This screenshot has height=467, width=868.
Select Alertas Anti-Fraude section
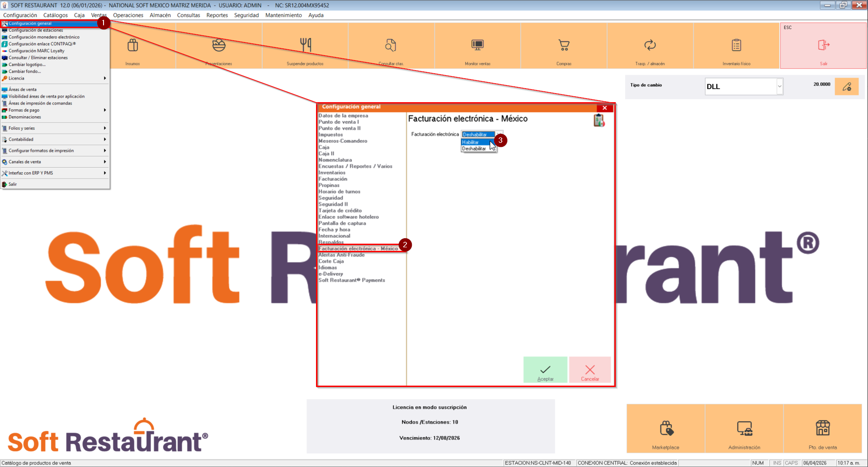[x=341, y=255]
